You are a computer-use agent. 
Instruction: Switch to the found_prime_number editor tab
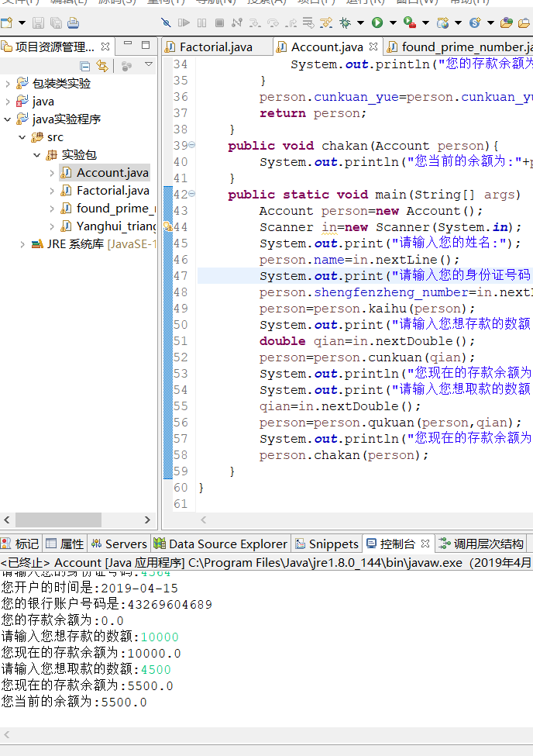click(x=459, y=47)
